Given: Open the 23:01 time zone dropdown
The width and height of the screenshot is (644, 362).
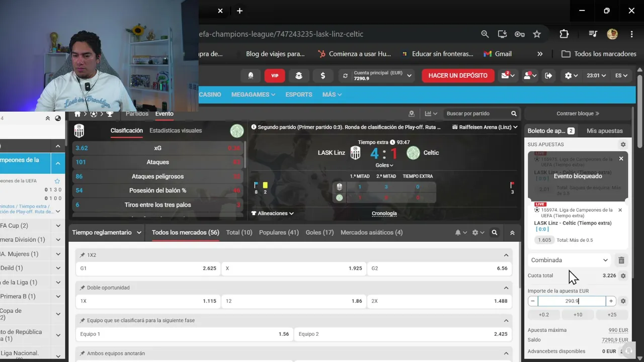Looking at the screenshot, I should tap(596, 75).
